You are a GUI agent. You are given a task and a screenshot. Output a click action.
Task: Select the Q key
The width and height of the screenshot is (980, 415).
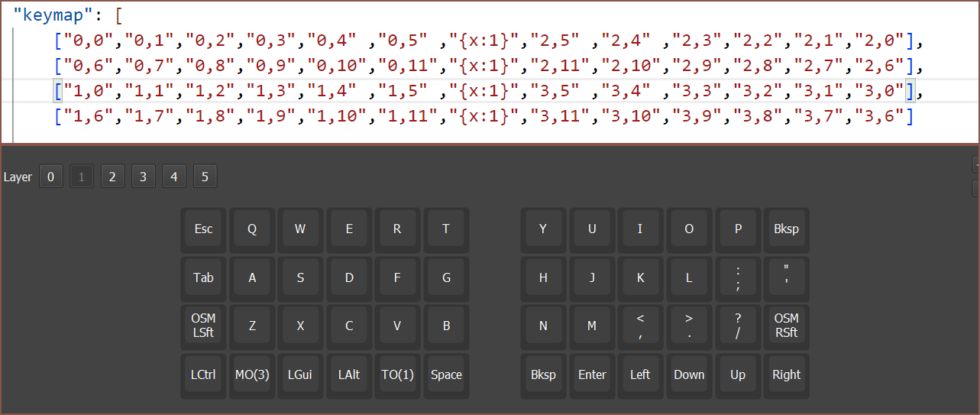click(252, 229)
